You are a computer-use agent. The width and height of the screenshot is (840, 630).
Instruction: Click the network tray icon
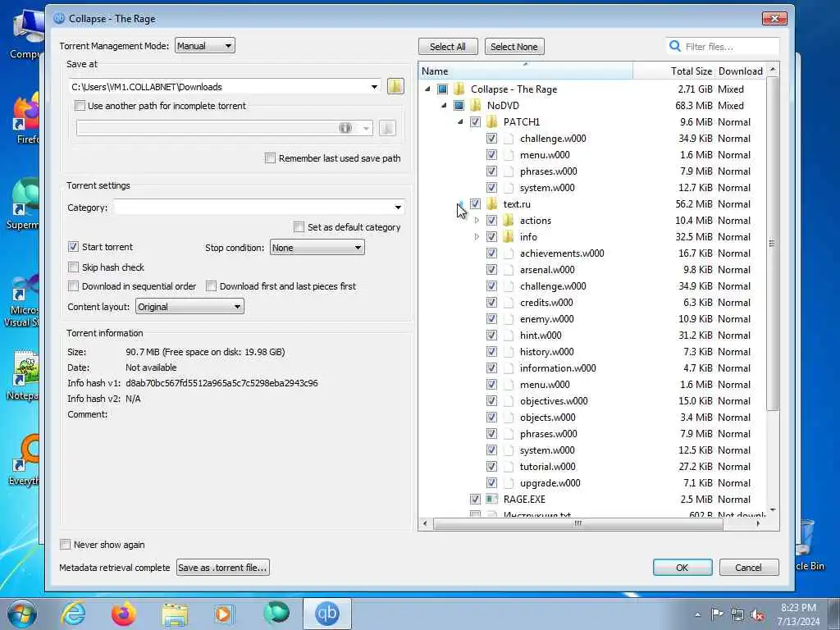[x=737, y=615]
